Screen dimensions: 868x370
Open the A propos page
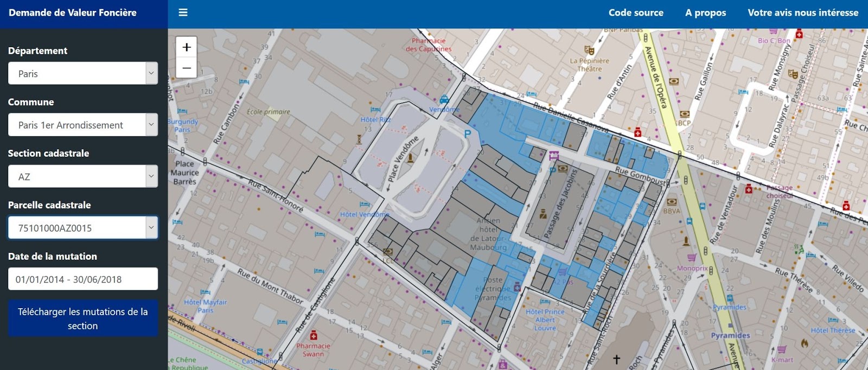pos(705,12)
